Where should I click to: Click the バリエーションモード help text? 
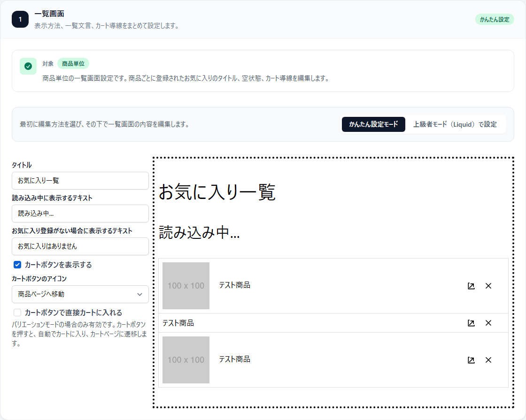pos(79,334)
